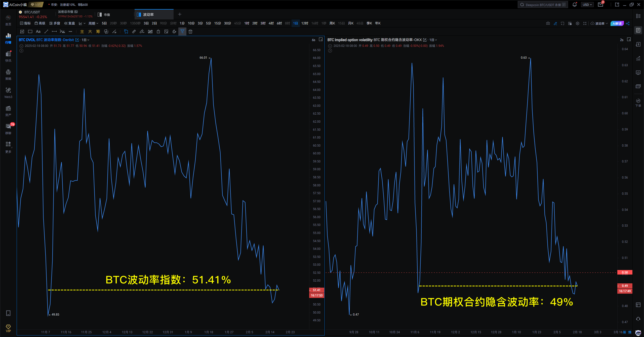Select the horizontal measure line tool

[54, 31]
